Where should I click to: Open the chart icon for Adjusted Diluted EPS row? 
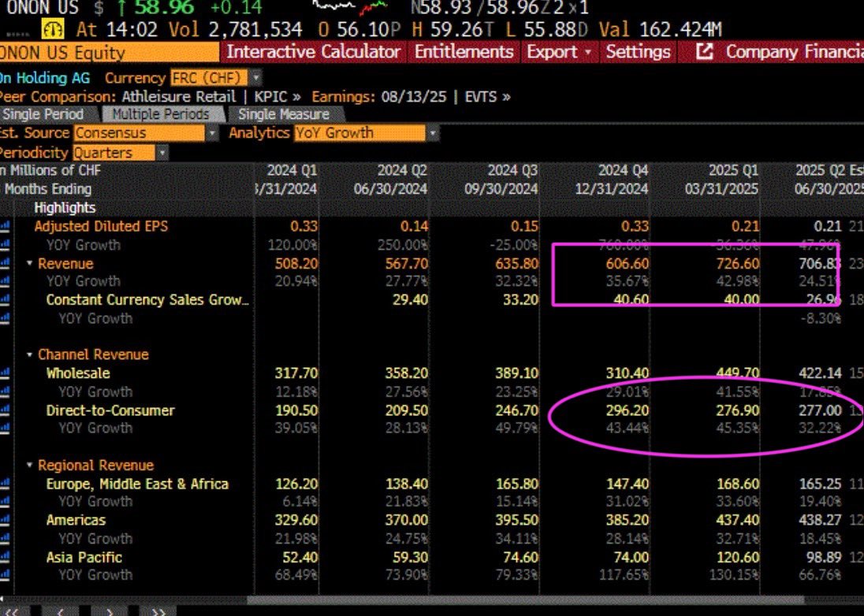pos(5,227)
